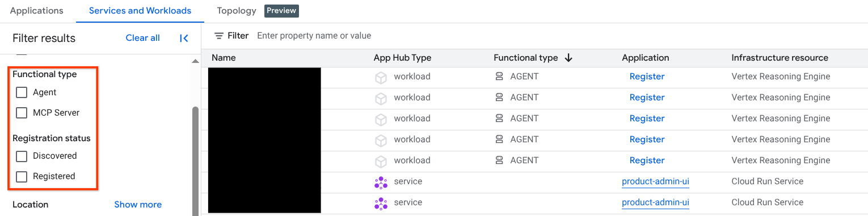This screenshot has height=216, width=868.
Task: Reverse sort using the Functional type arrow
Action: (x=568, y=58)
